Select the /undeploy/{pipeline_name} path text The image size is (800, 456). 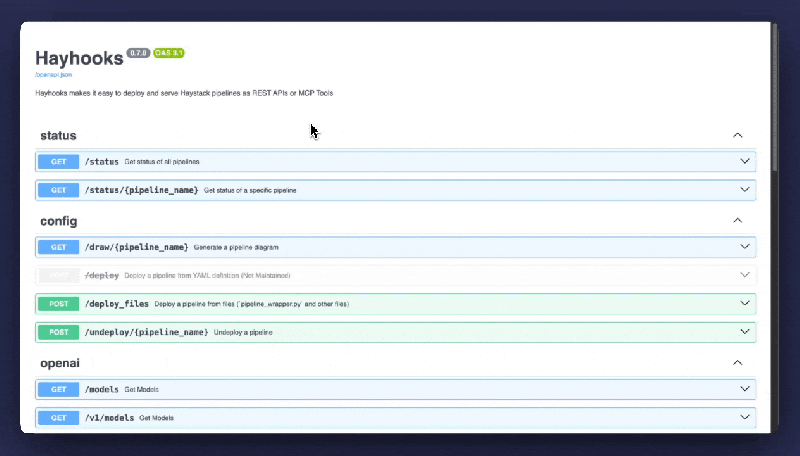(x=146, y=333)
